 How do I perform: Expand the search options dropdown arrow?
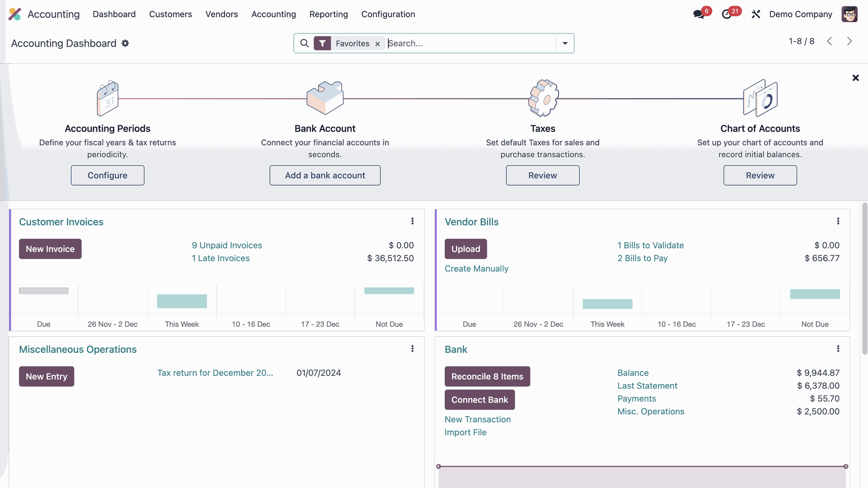coord(565,43)
